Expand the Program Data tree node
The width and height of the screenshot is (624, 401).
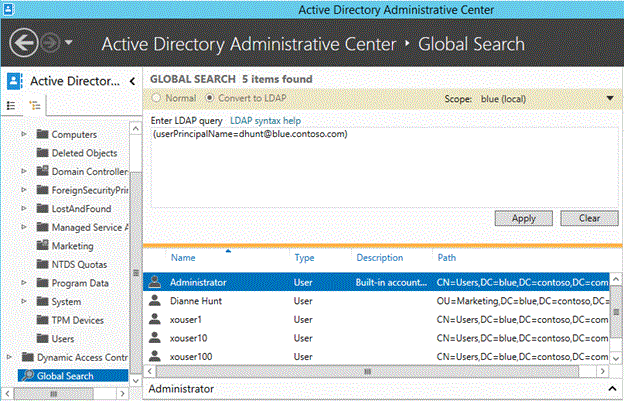(x=24, y=282)
